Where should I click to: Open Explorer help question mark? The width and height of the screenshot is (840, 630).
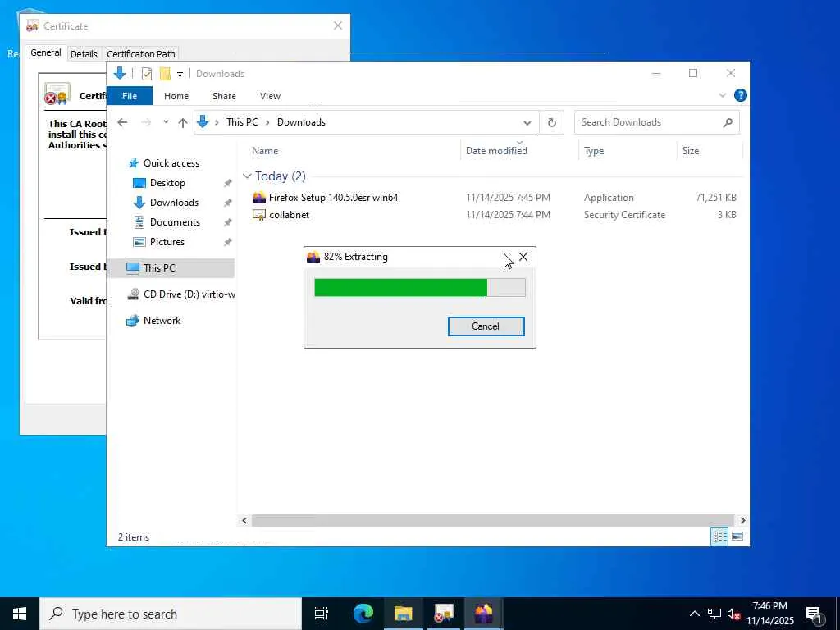coord(741,95)
